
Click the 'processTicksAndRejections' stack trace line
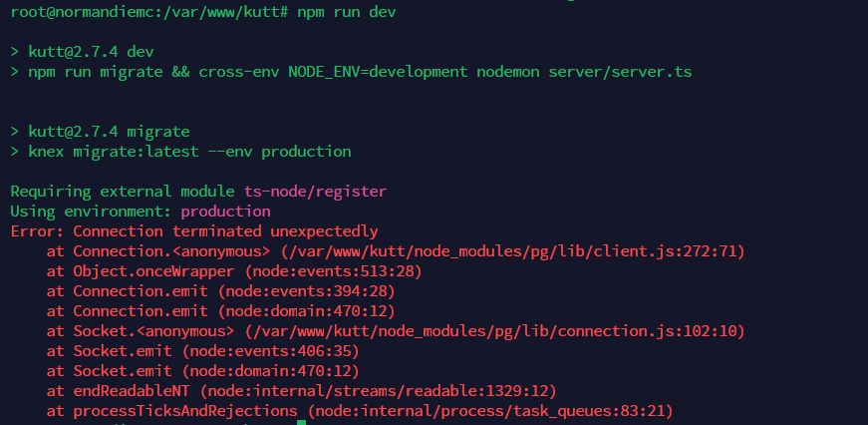click(x=360, y=411)
